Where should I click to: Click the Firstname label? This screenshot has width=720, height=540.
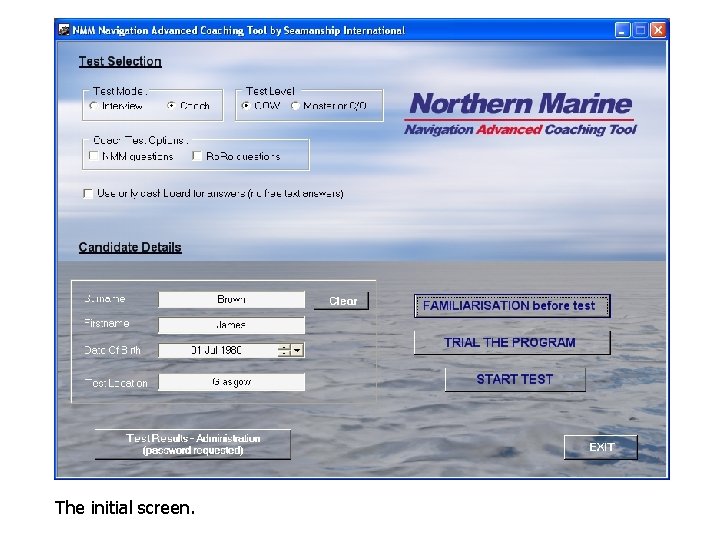(107, 323)
